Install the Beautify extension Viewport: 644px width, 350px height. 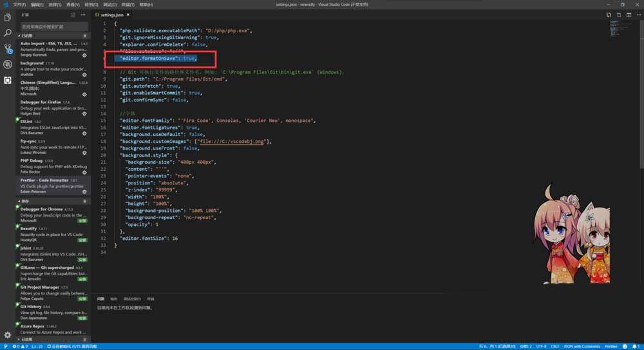coord(82,240)
